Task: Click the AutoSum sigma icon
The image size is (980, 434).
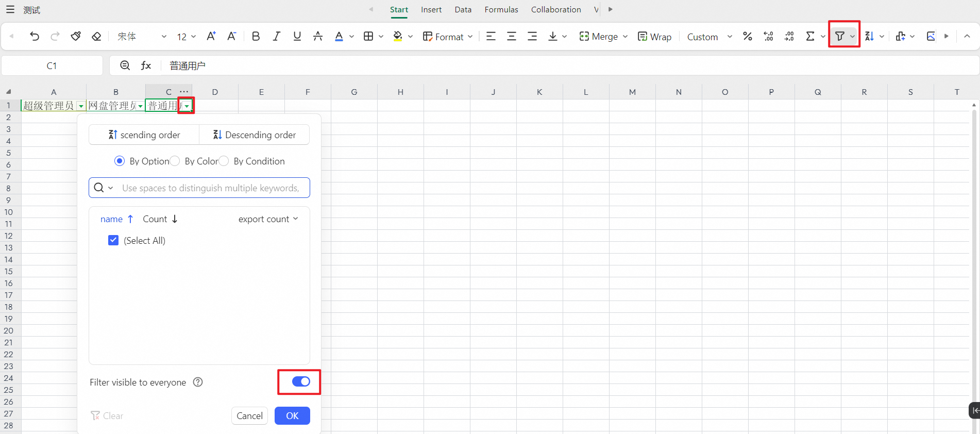Action: pyautogui.click(x=810, y=36)
